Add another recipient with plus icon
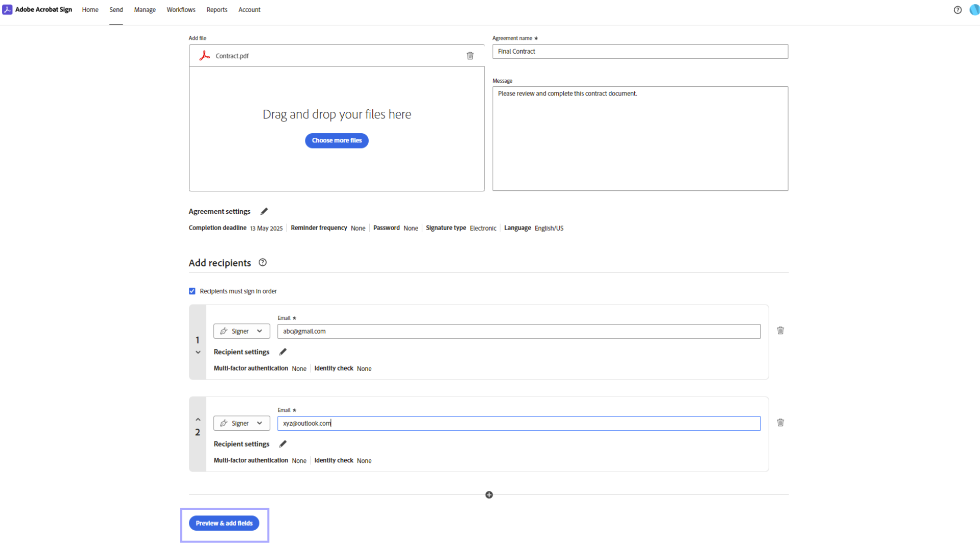Viewport: 980px width, 546px height. (489, 495)
